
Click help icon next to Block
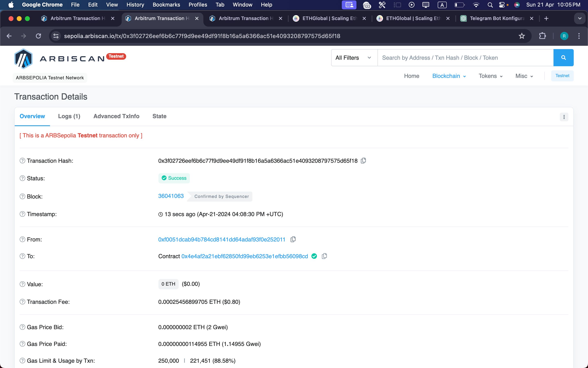click(x=22, y=196)
